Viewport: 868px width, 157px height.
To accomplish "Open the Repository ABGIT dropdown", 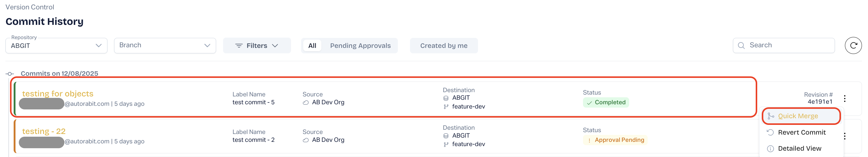I will coord(56,46).
